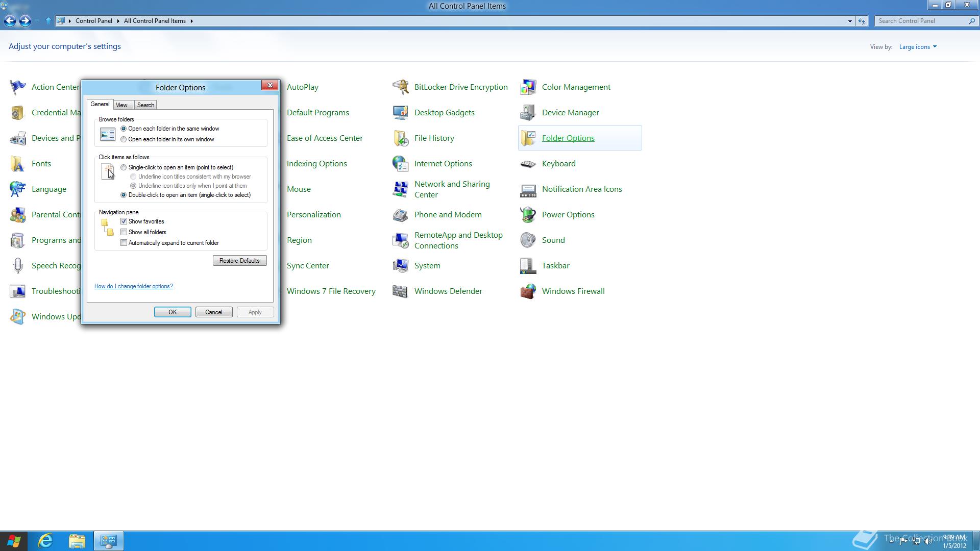Switch to the View tab
Screen dimensions: 980x551
point(122,105)
